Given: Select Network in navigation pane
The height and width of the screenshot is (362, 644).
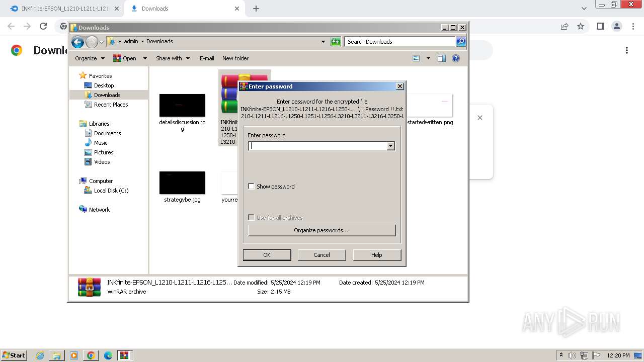Looking at the screenshot, I should click(x=99, y=210).
